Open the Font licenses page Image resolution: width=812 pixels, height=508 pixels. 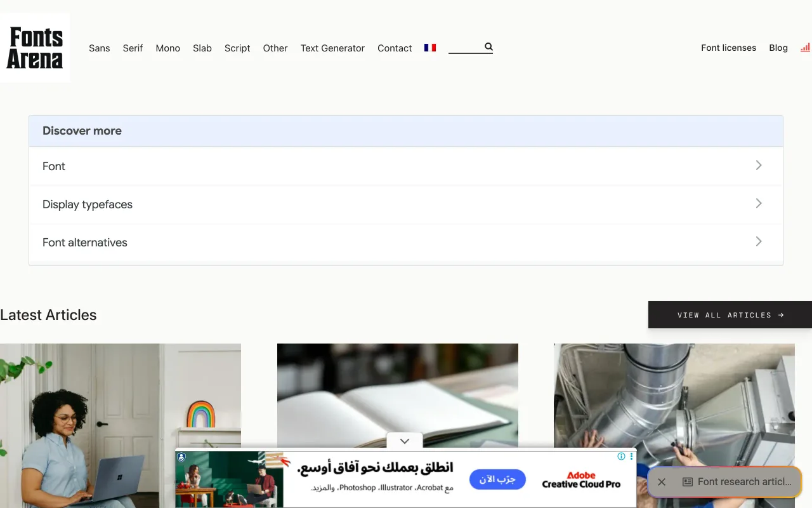(x=729, y=48)
